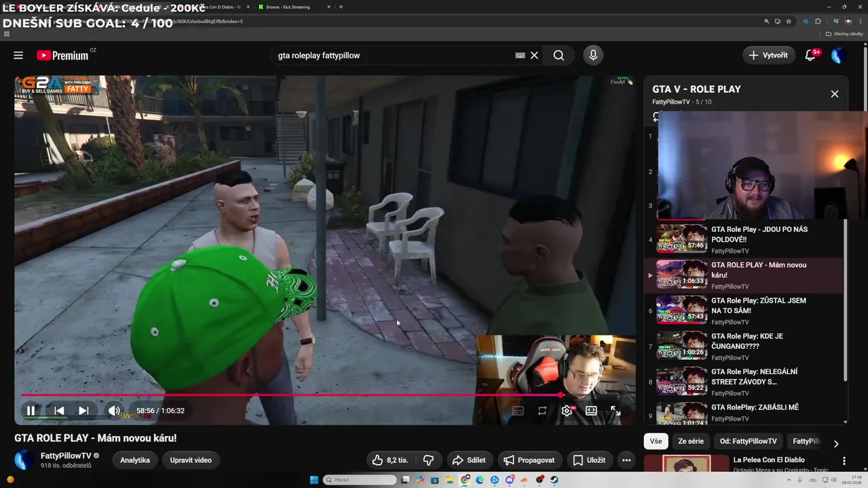Viewport: 868px width, 488px height.
Task: Enter fullscreen mode
Action: point(616,411)
